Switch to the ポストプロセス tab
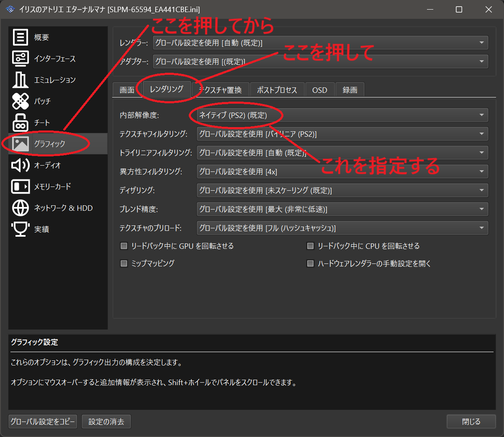Viewport: 504px width, 437px height. tap(277, 90)
